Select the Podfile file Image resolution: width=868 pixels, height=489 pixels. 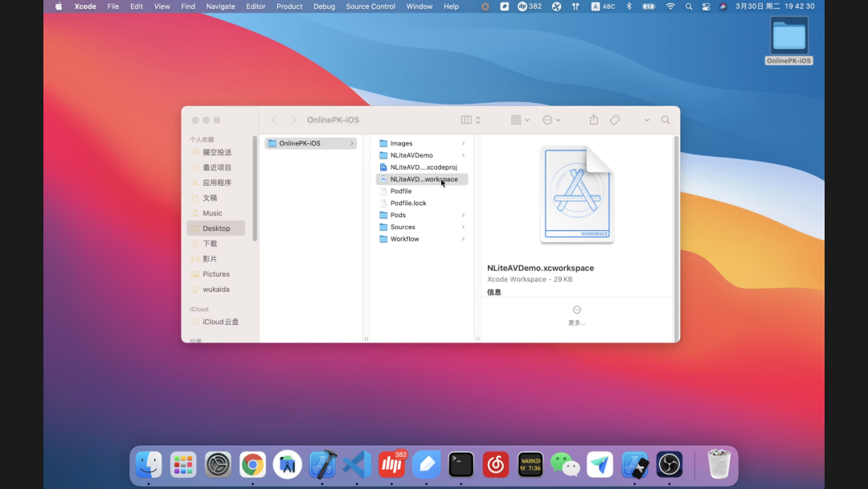coord(422,191)
